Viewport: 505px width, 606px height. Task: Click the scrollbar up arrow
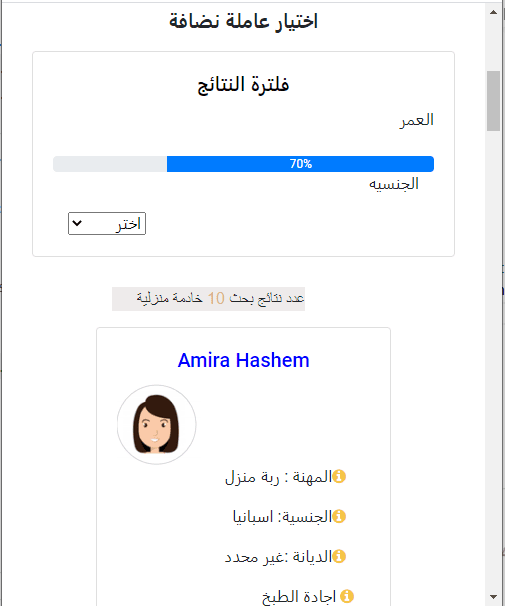coord(493,12)
